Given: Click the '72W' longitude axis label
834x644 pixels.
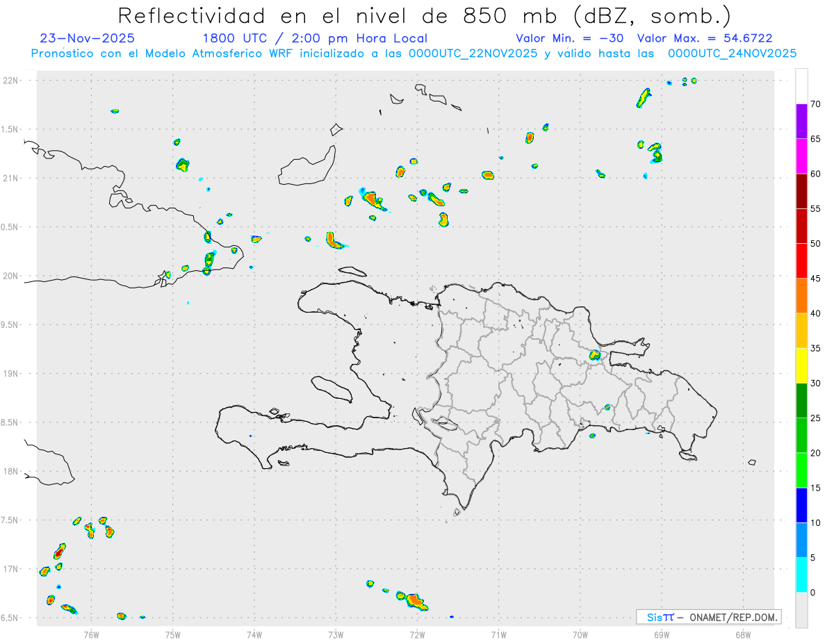Looking at the screenshot, I should click(417, 634).
